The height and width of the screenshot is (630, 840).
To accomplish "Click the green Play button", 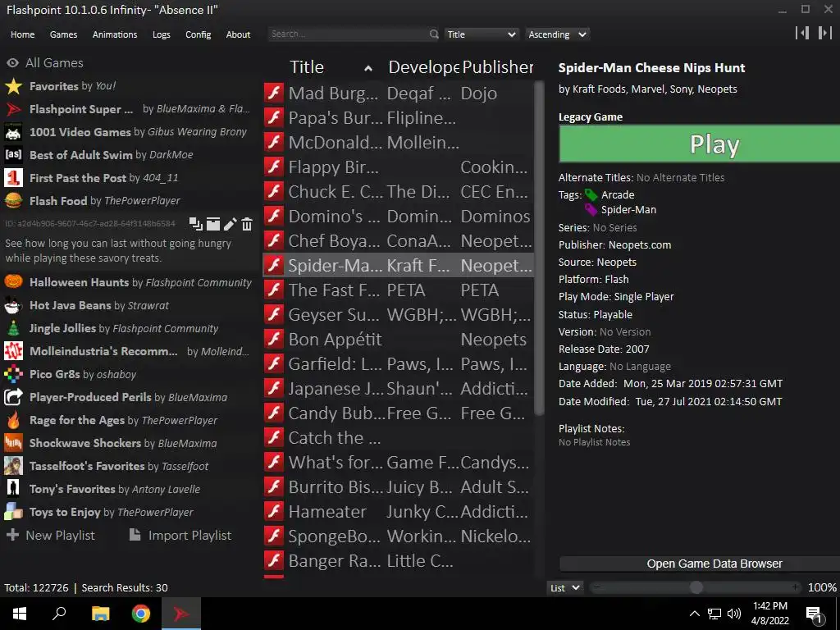I will pyautogui.click(x=699, y=144).
